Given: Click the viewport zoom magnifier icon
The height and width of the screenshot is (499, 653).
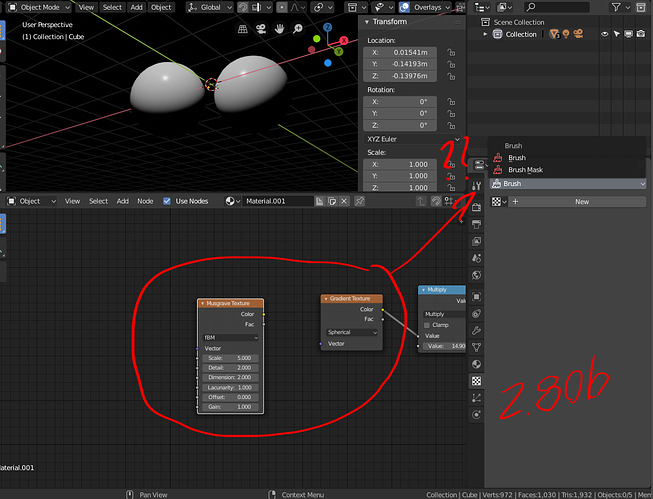Looking at the screenshot, I should coord(298,29).
